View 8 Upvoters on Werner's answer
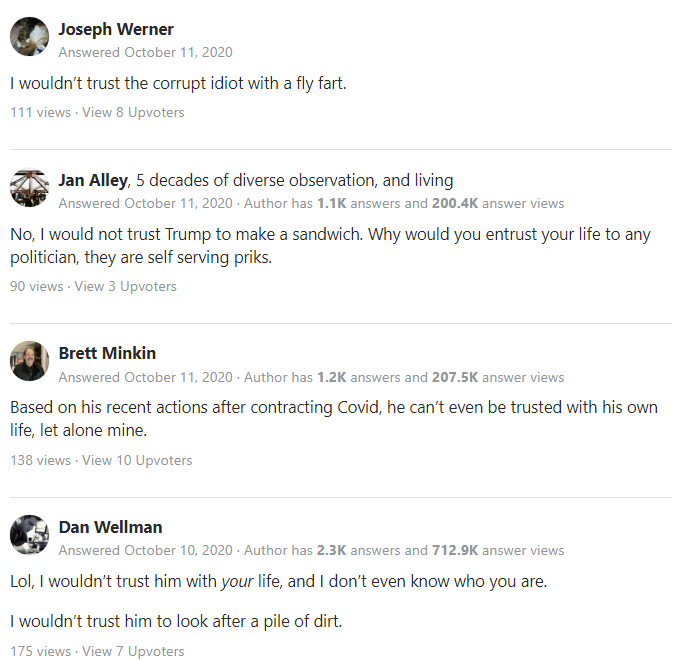The image size is (688, 660). coord(133,112)
